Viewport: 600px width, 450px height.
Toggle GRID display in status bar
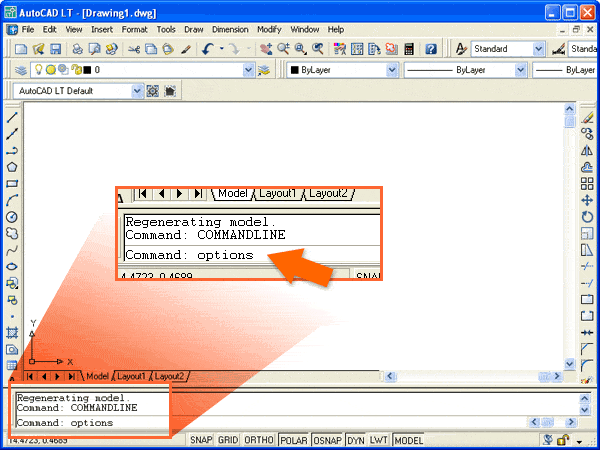[x=228, y=440]
